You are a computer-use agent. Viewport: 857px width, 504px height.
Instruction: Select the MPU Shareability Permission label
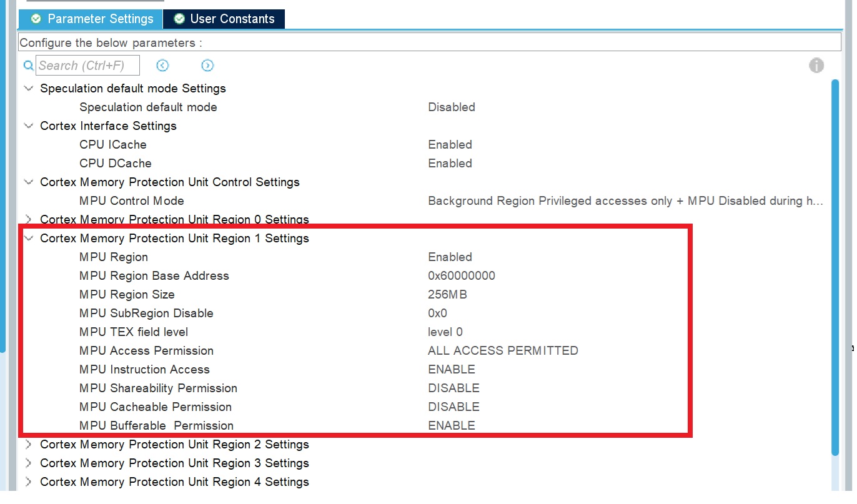click(x=158, y=388)
